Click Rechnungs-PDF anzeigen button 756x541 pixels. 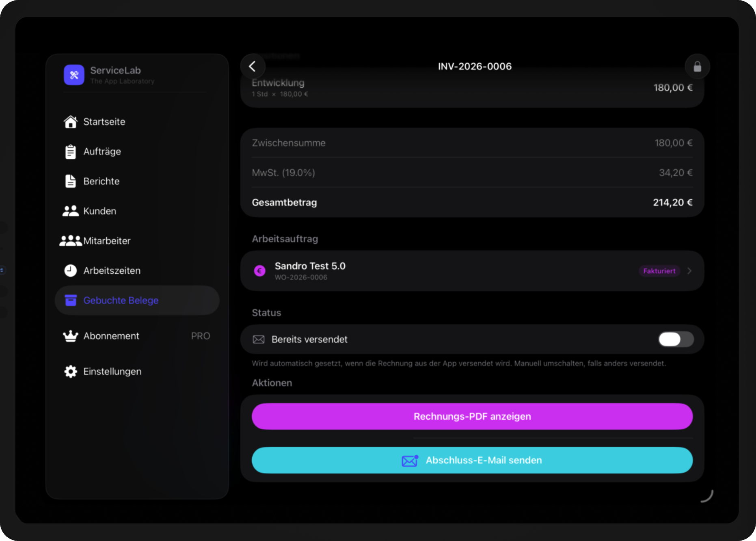[x=472, y=416]
